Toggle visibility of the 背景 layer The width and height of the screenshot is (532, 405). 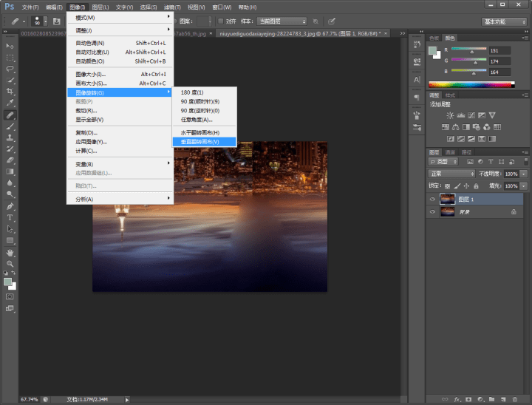point(433,211)
